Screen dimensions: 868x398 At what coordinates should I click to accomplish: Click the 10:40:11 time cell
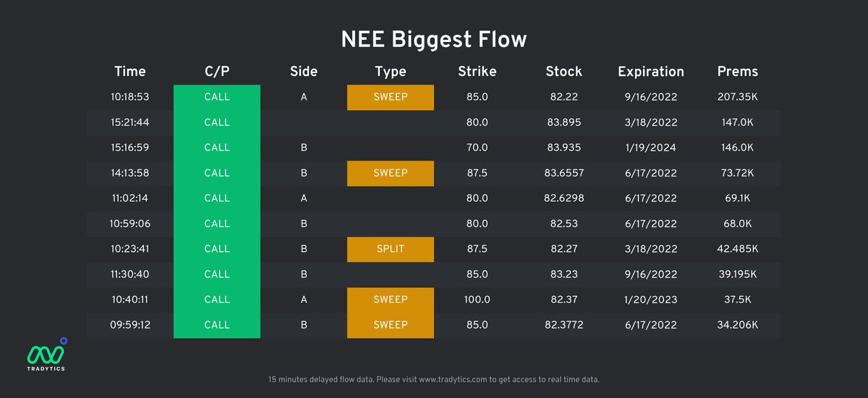click(130, 300)
